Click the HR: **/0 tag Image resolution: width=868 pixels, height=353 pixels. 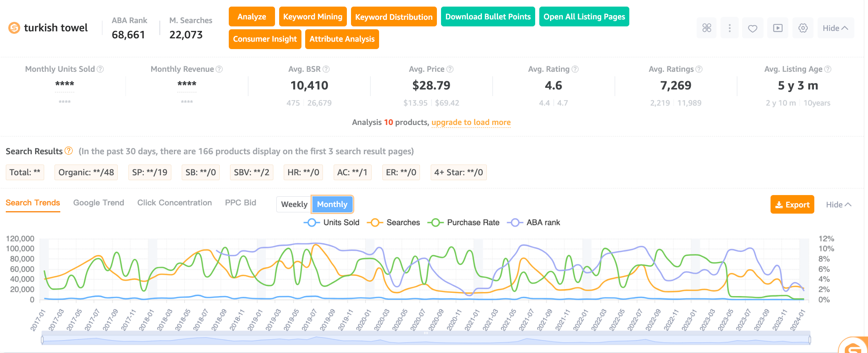click(304, 172)
